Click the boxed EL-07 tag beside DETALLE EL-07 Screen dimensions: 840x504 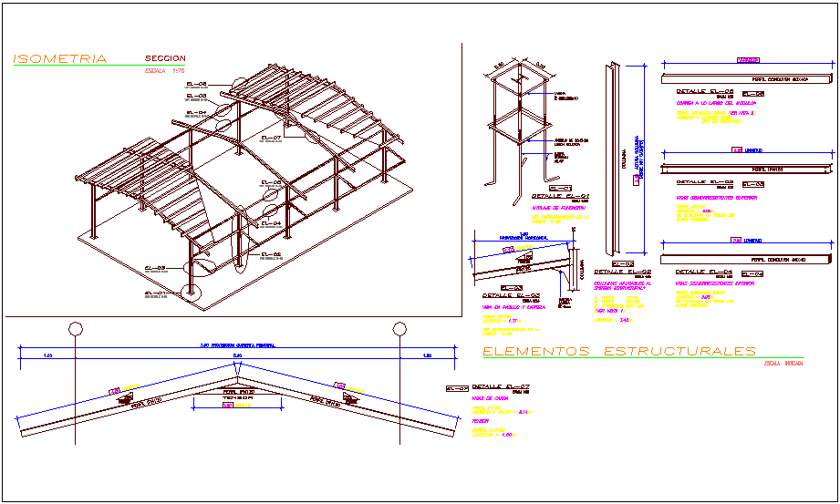(457, 388)
